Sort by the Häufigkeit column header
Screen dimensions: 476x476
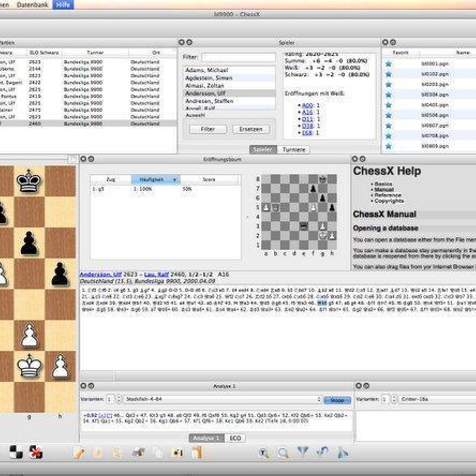155,180
